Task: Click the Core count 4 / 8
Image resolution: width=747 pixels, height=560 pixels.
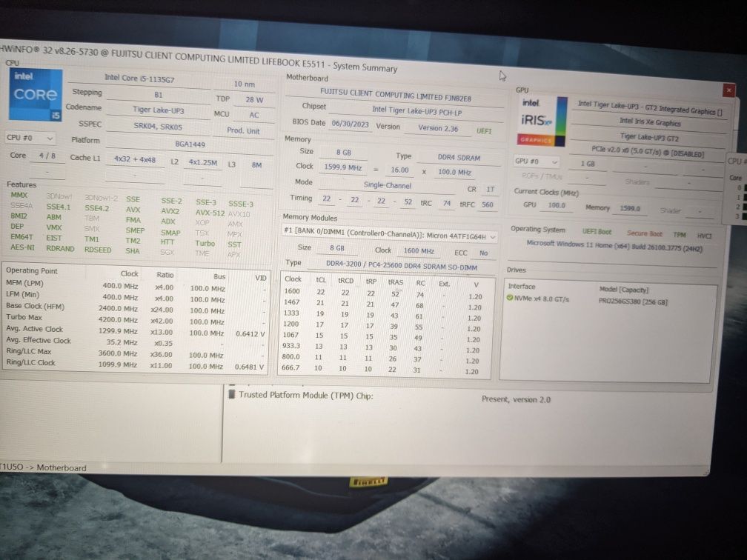Action: [x=47, y=156]
